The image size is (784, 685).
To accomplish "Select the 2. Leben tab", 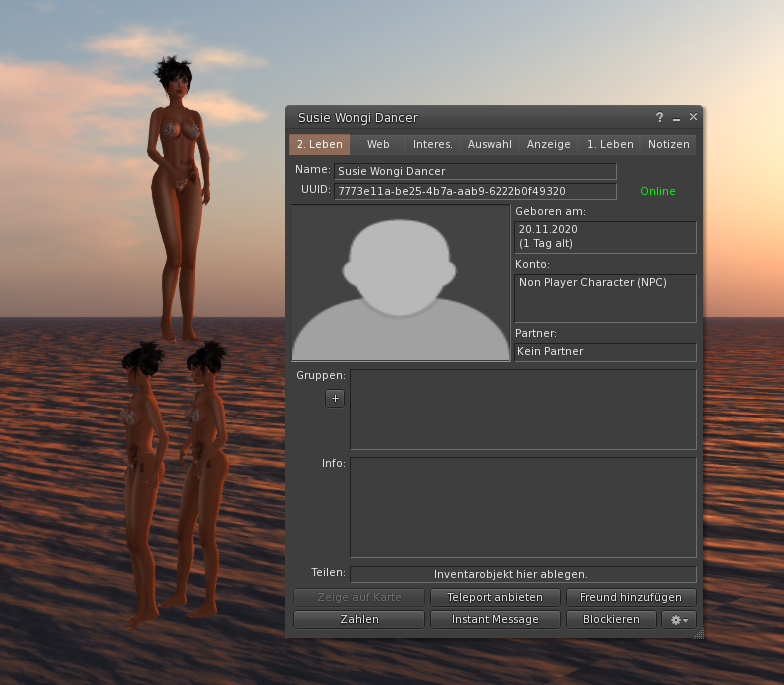I will pos(320,144).
